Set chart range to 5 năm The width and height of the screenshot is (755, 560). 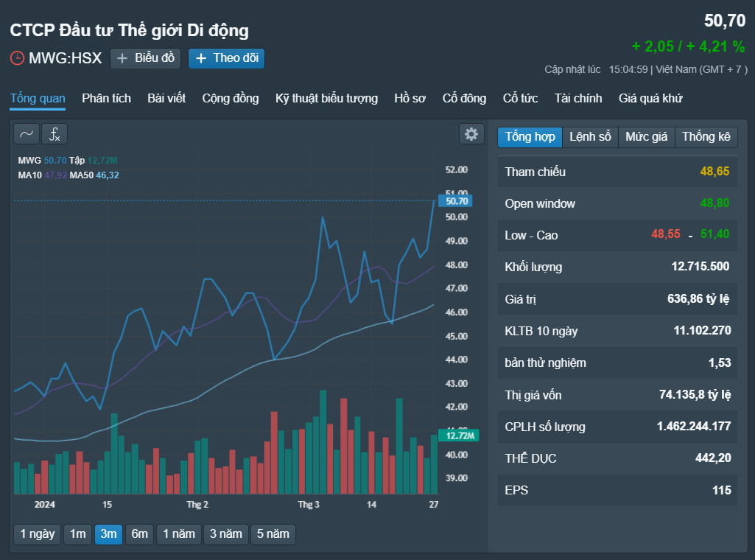click(x=273, y=534)
